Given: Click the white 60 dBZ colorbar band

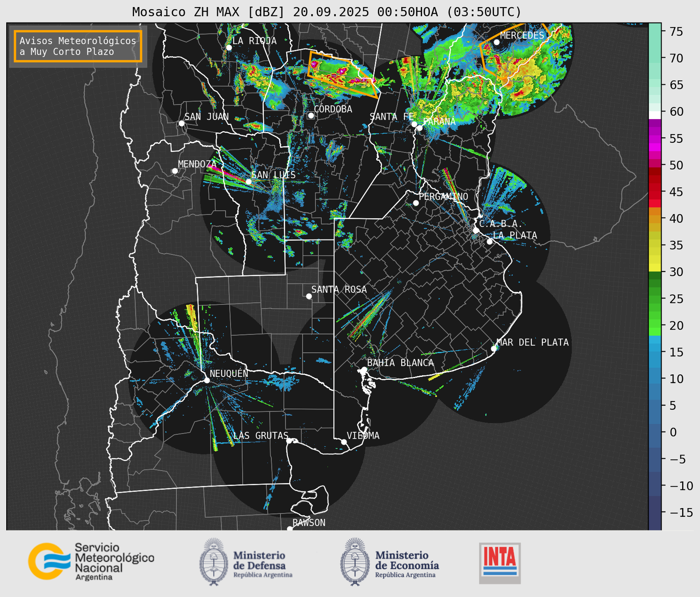Looking at the screenshot, I should [654, 115].
